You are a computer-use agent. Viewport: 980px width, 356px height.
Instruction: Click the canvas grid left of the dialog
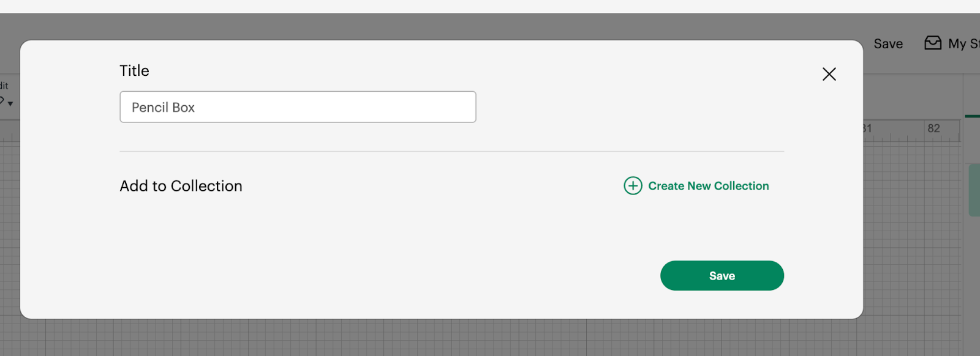click(10, 245)
